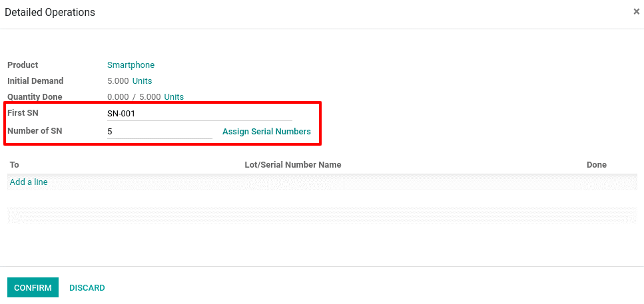Sort by Lot/Serial Number Name column
The height and width of the screenshot is (304, 644).
click(x=293, y=165)
